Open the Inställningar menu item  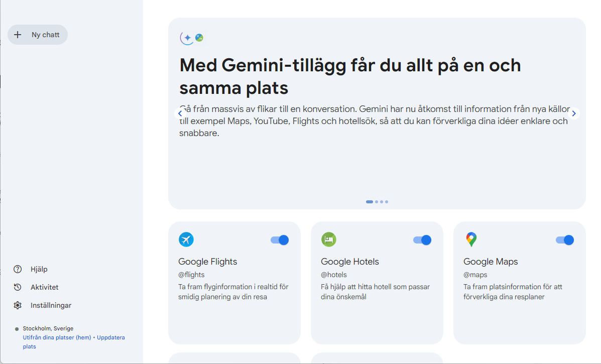51,305
